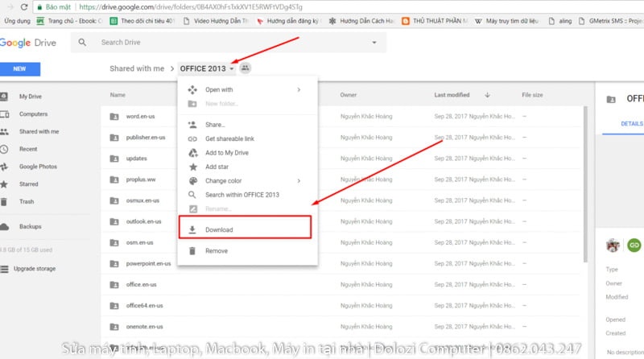Open Backups in the sidebar

tap(31, 227)
